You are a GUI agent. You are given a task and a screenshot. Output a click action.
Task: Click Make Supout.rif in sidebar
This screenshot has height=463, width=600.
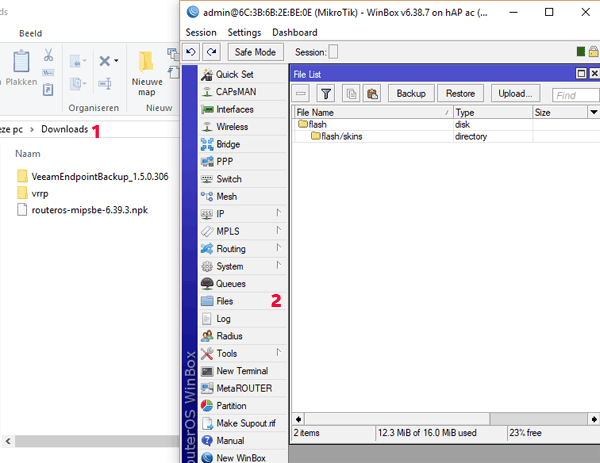pyautogui.click(x=243, y=423)
